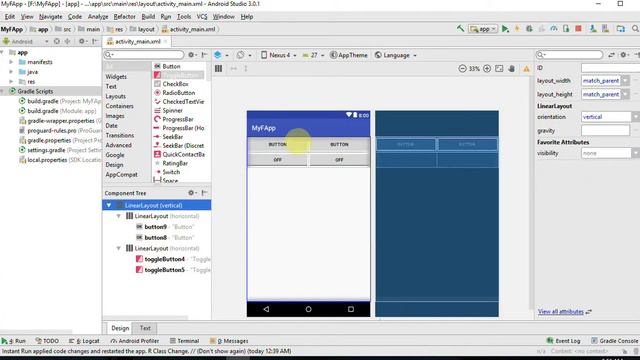Screen dimensions: 640x360
Task: Click the linear layout columns icon
Action: click(x=218, y=69)
